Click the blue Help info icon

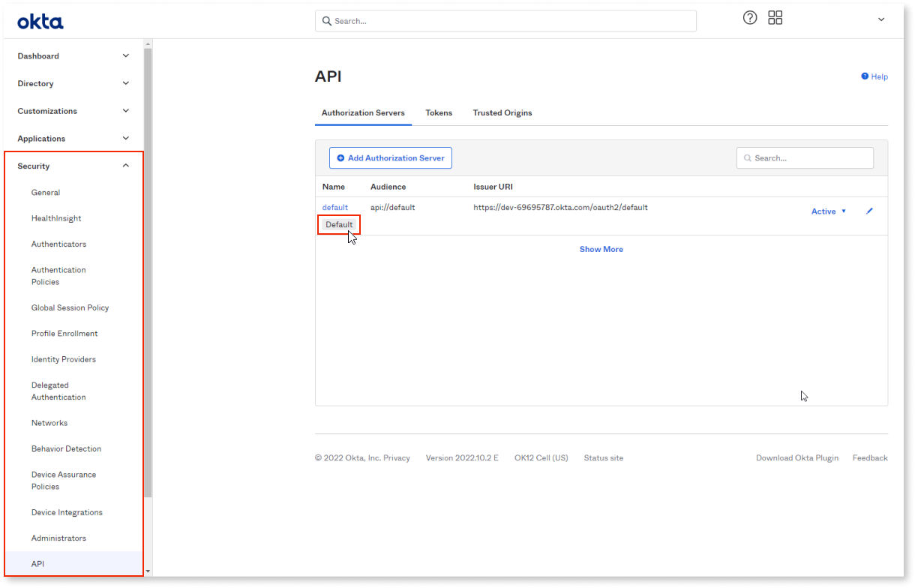tap(864, 76)
